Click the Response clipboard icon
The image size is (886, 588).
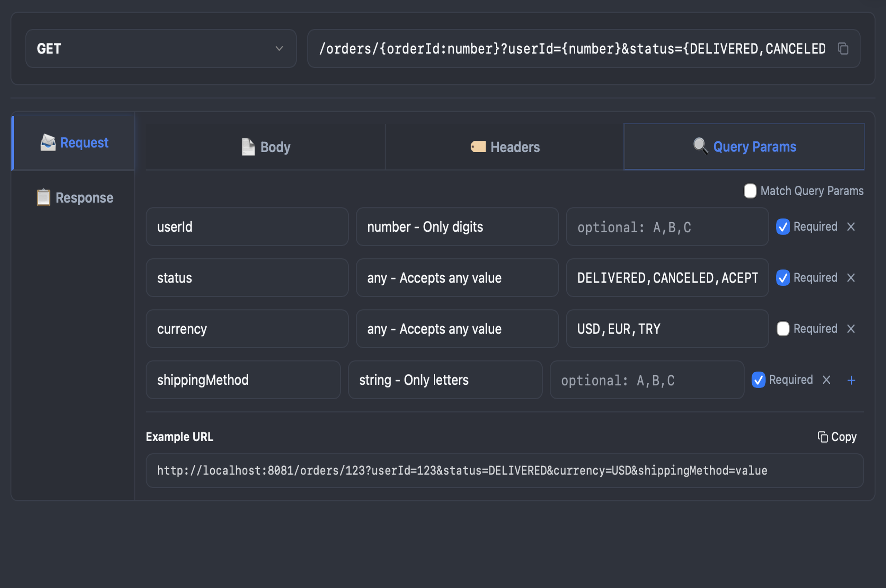43,197
